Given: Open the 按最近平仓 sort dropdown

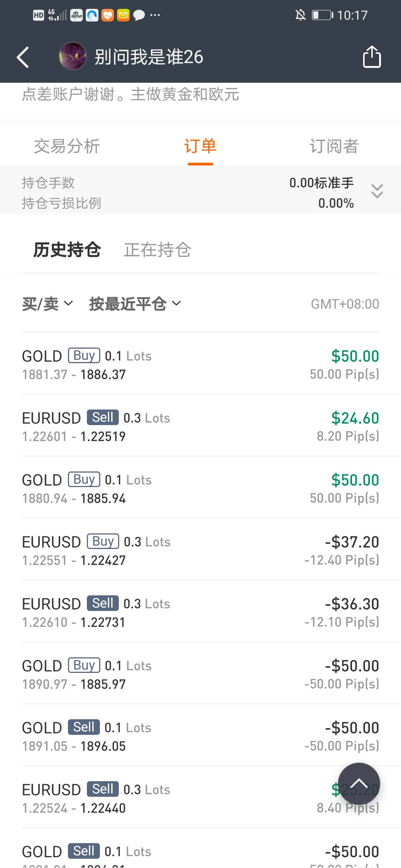Looking at the screenshot, I should [x=135, y=304].
